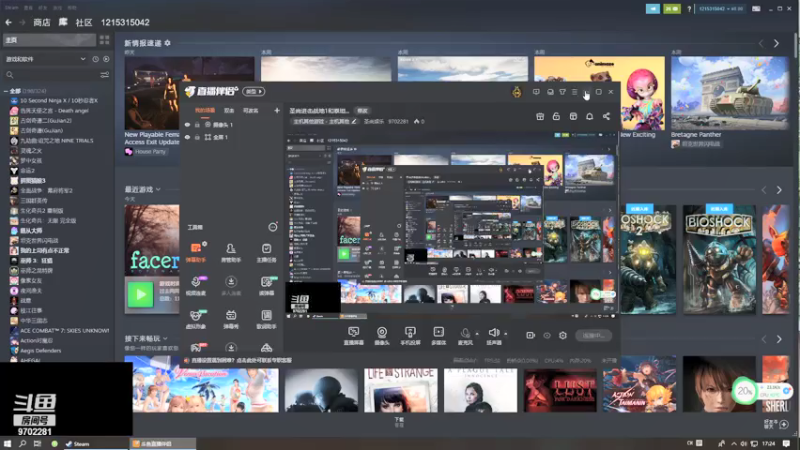Expand the 接下来畅玩 section dropdown
Screen dimensions: 800x450
point(165,338)
